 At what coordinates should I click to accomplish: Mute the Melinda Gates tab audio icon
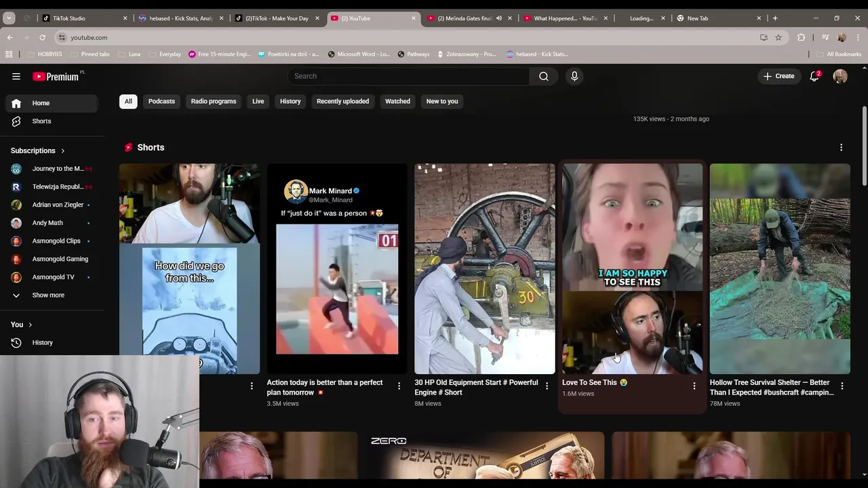pos(499,18)
